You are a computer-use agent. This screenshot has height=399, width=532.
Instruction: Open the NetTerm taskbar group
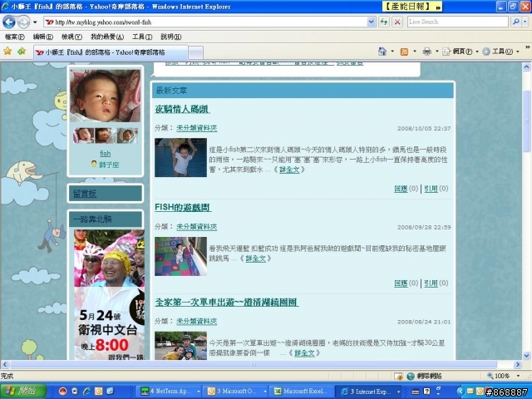pos(170,392)
